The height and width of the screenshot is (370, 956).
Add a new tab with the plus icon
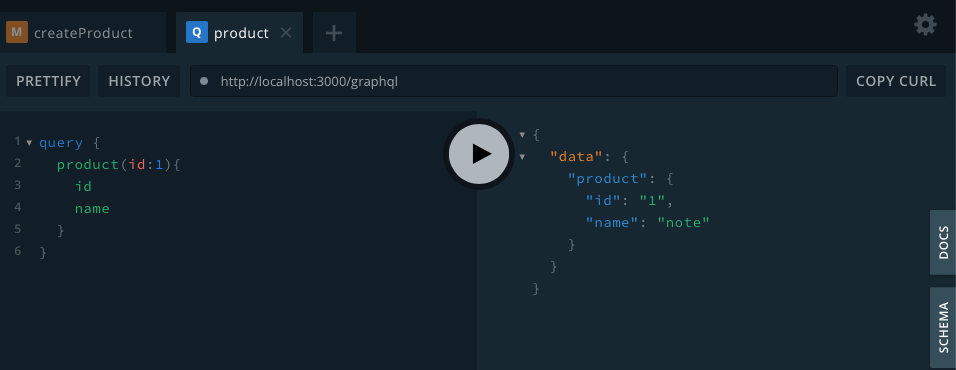click(334, 33)
